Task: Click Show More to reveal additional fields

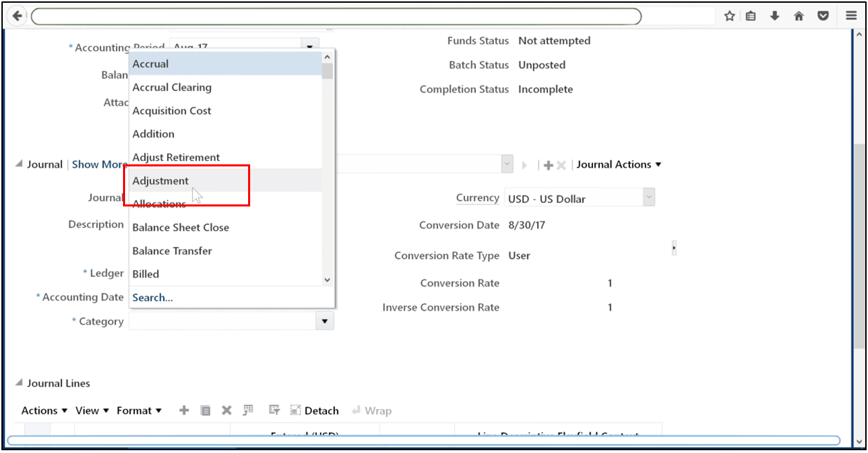Action: click(x=98, y=164)
